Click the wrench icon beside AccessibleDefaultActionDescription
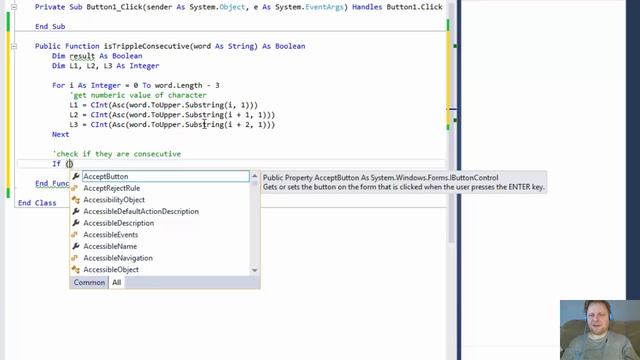 [76, 211]
